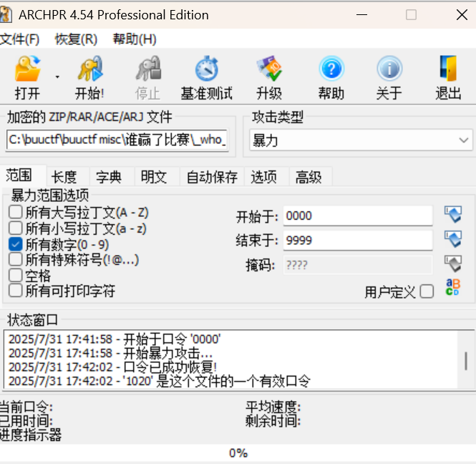476x464 pixels.
Task: Open the custom charset aBcD icon
Action: (452, 288)
